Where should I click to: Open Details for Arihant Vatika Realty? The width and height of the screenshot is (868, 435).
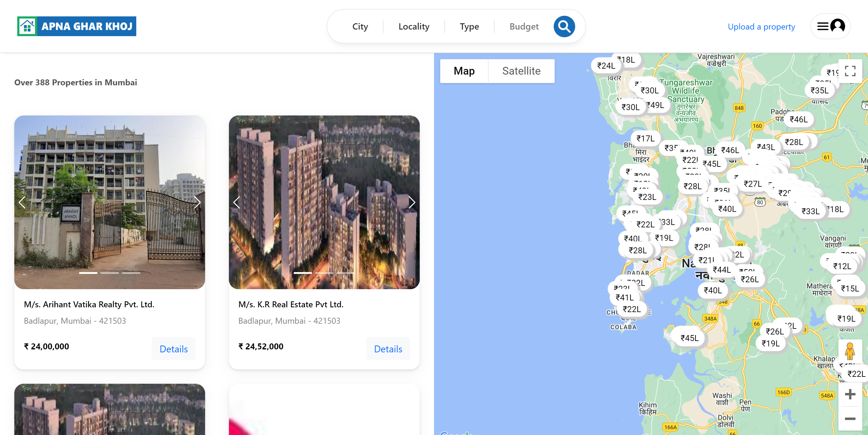[x=173, y=349]
